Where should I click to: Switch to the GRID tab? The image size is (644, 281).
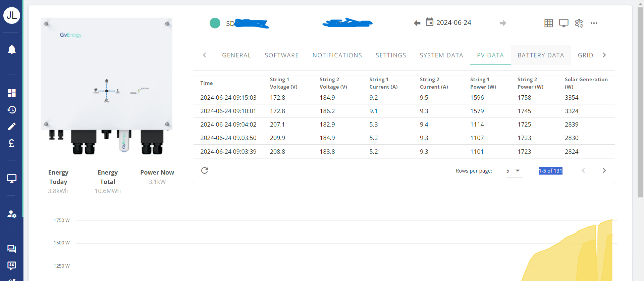585,55
